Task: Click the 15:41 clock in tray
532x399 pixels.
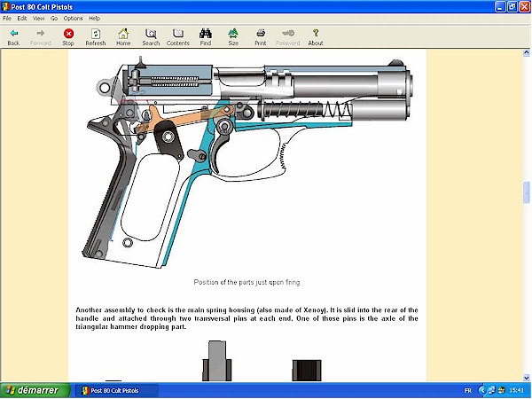Action: click(516, 391)
